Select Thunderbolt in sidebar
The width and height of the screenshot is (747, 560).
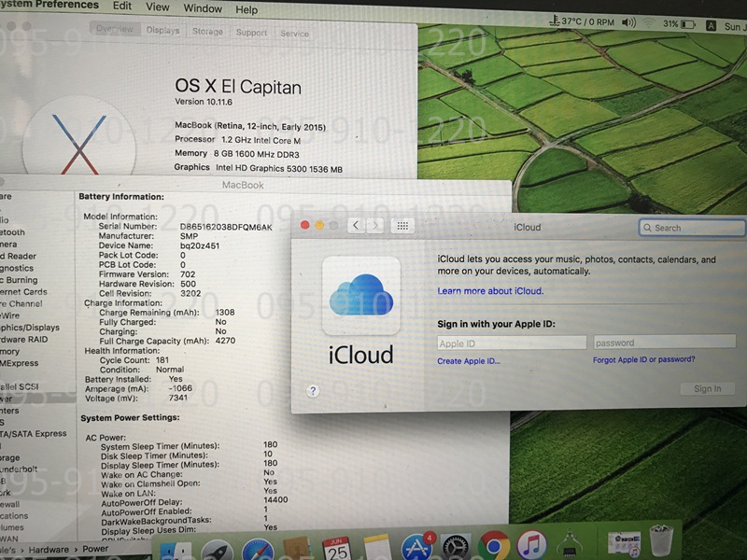pyautogui.click(x=19, y=469)
